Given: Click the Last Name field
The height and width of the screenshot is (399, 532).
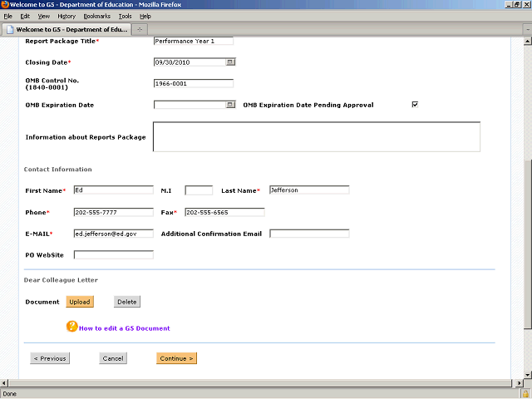Looking at the screenshot, I should [309, 190].
